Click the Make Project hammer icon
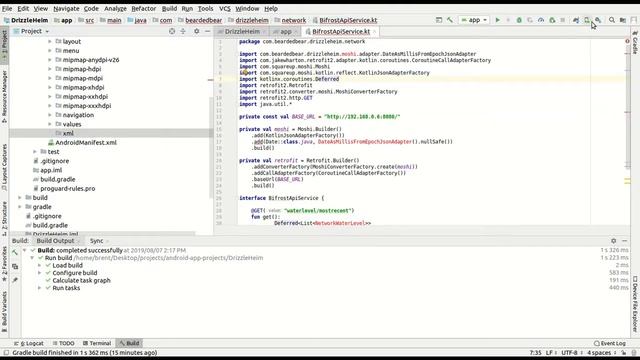 pos(450,20)
